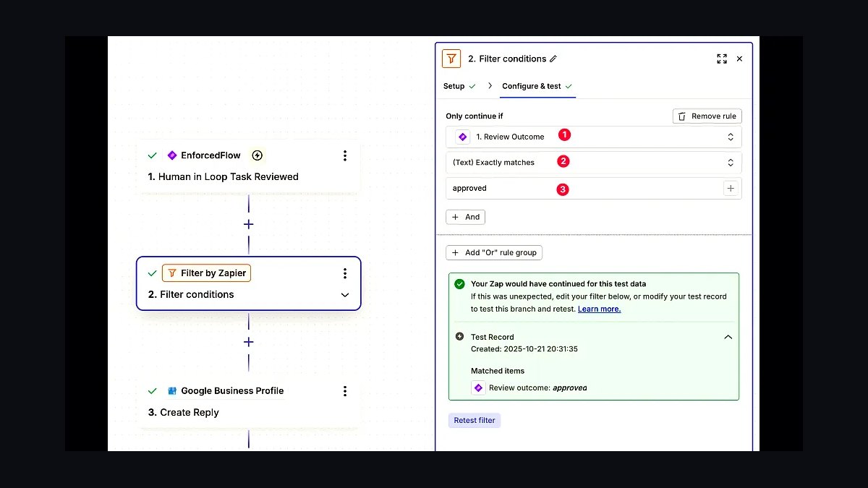Click the Matched items label
Image resolution: width=868 pixels, height=488 pixels.
point(498,371)
